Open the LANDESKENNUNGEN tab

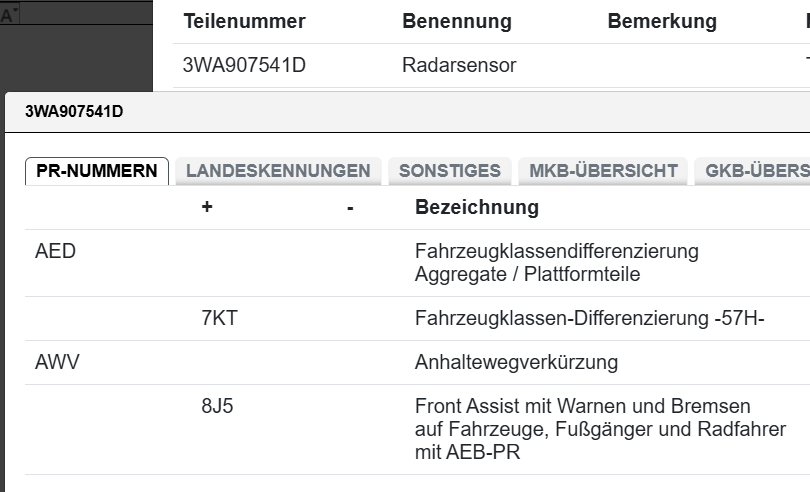[278, 171]
